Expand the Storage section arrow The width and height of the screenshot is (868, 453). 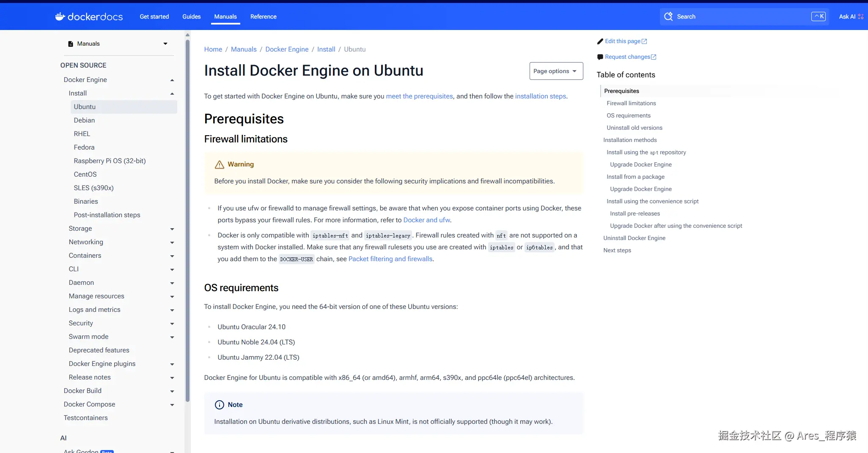pos(172,229)
